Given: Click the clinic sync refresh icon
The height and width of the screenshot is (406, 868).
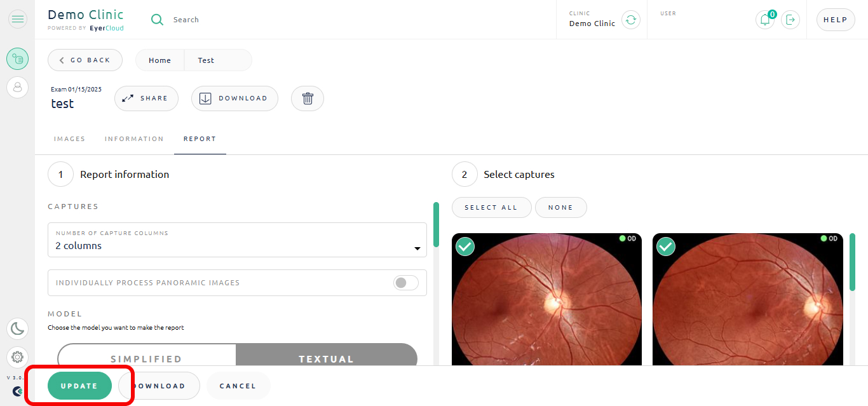Looking at the screenshot, I should 630,20.
